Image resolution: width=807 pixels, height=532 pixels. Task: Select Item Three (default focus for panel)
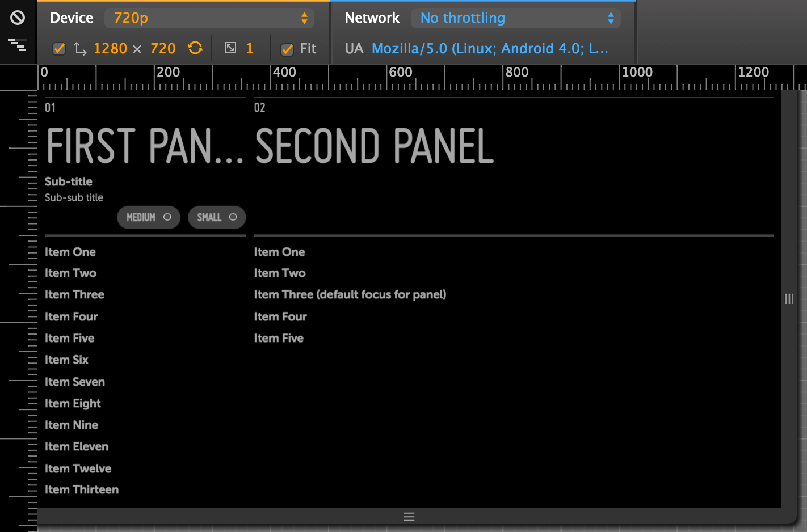point(350,294)
